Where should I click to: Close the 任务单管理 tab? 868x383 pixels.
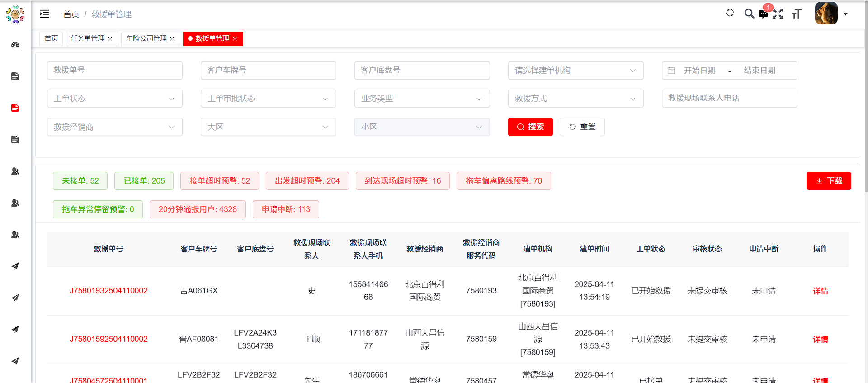coord(110,39)
